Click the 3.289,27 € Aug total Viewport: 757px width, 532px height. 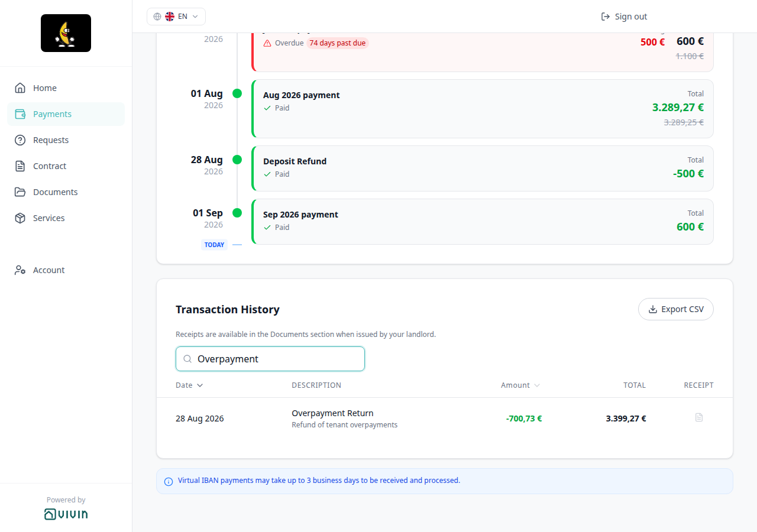[x=678, y=108]
